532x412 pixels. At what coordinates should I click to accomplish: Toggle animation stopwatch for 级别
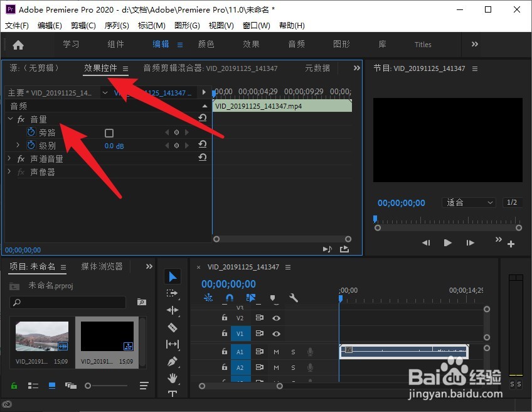point(31,145)
